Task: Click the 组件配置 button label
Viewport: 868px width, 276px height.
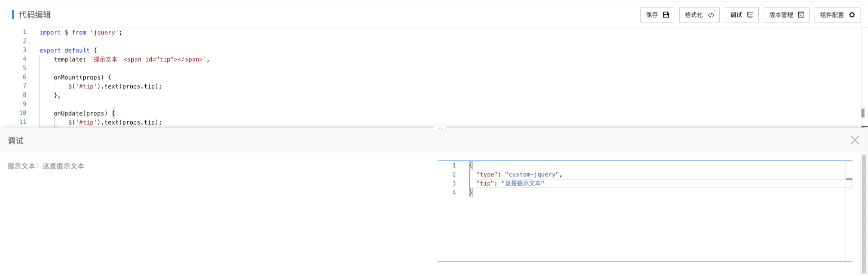Action: (832, 15)
